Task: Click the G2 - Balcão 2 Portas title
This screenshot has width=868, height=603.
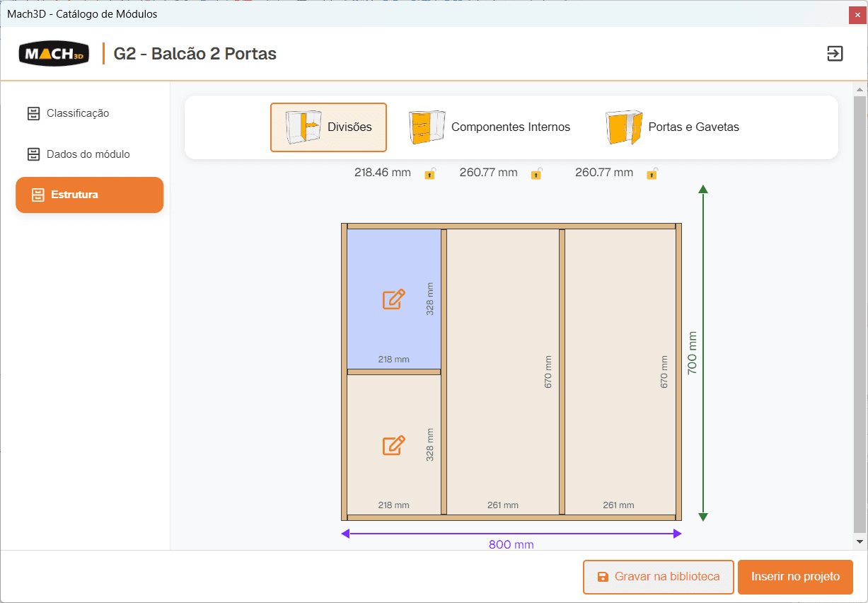Action: tap(195, 54)
